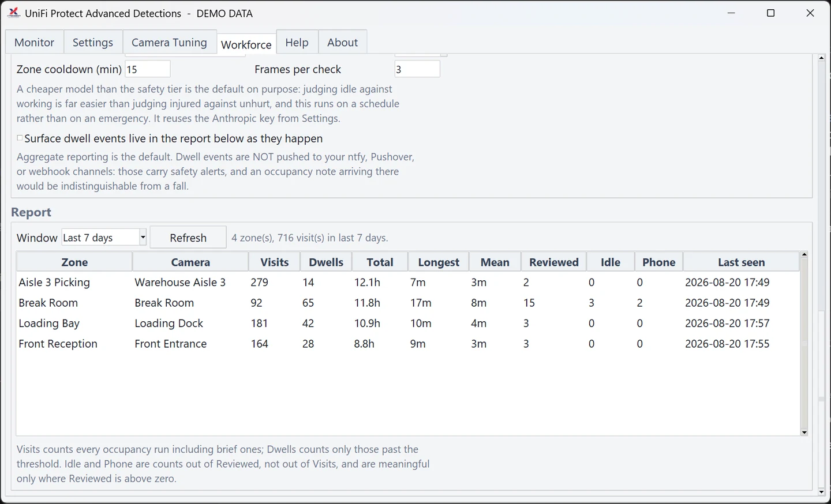
Task: Click the page scrollbar up arrow
Action: pyautogui.click(x=822, y=58)
